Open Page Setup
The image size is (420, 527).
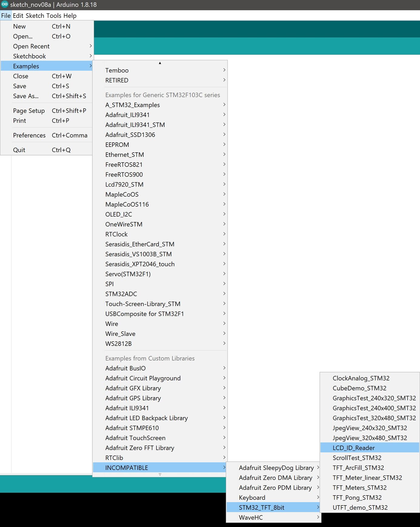coord(46,111)
